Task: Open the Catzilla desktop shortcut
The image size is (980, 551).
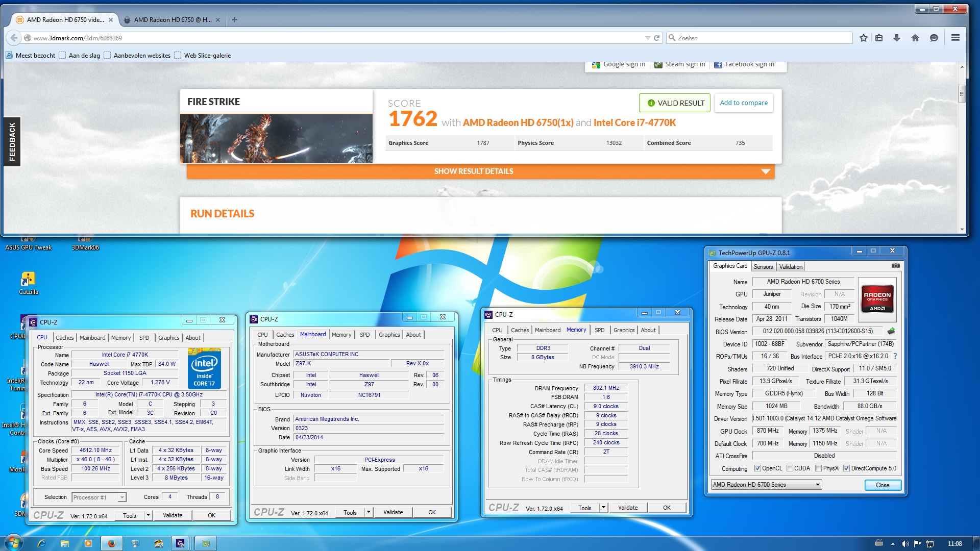Action: [x=29, y=283]
